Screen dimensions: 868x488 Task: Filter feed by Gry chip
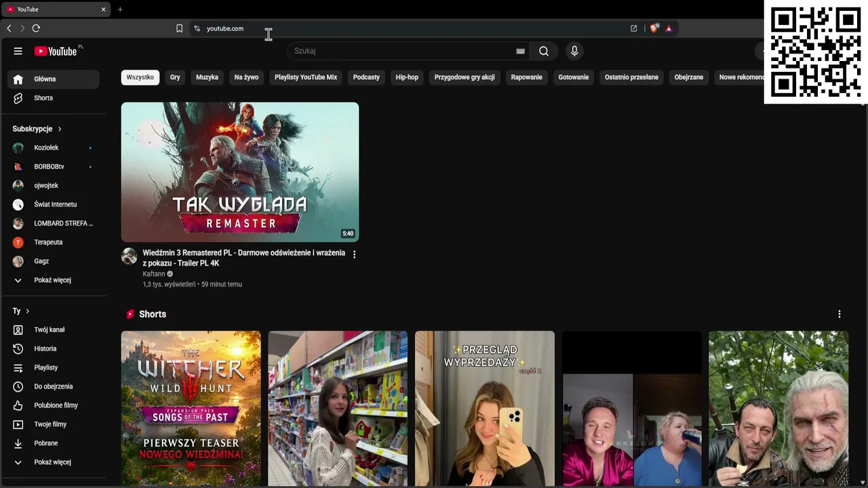pos(175,77)
